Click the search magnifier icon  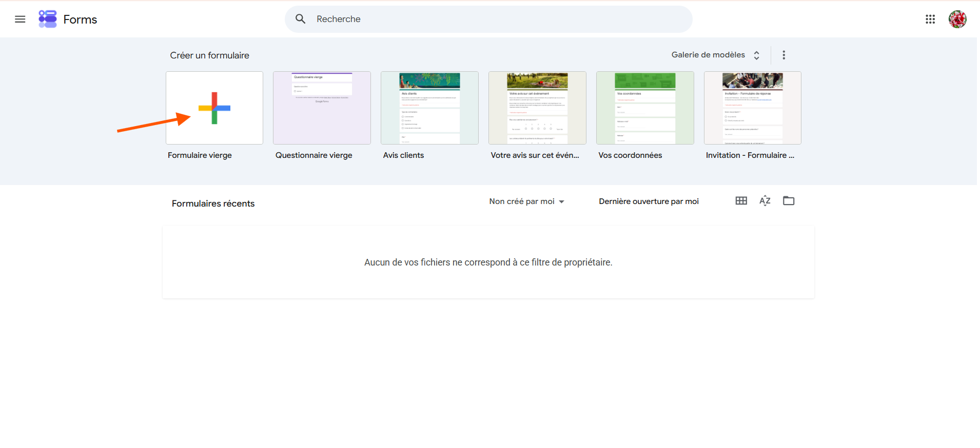click(301, 19)
